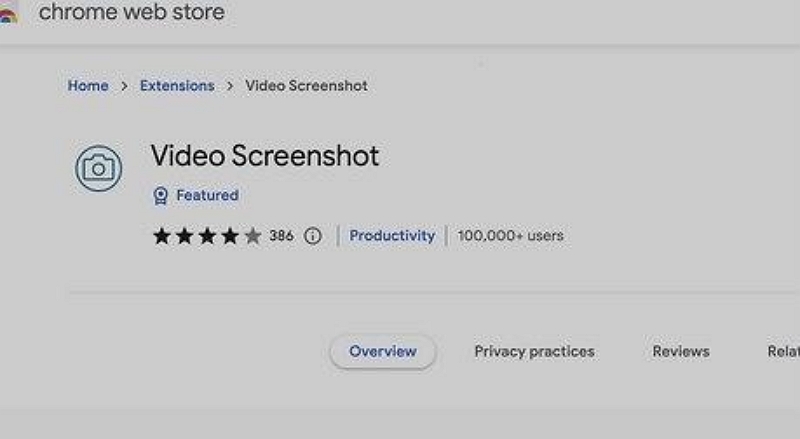Open the 386 ratings count

pyautogui.click(x=281, y=236)
